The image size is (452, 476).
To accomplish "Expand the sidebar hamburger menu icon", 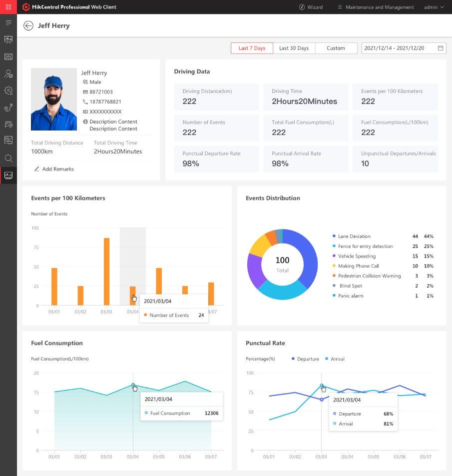I will pyautogui.click(x=8, y=23).
